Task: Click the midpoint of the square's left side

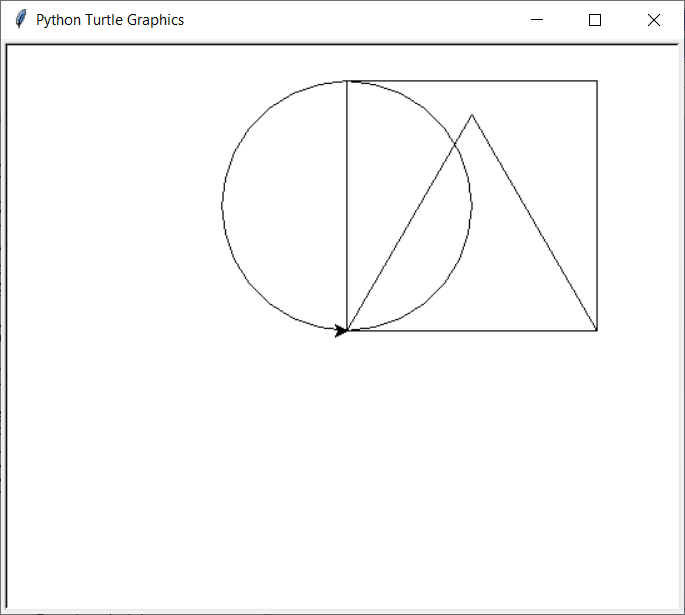Action: pyautogui.click(x=347, y=206)
